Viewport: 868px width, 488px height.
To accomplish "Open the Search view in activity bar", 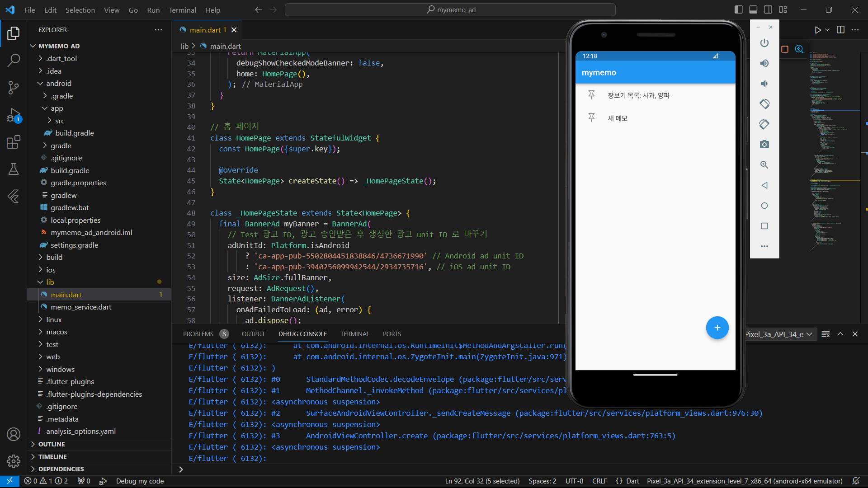I will 14,60.
